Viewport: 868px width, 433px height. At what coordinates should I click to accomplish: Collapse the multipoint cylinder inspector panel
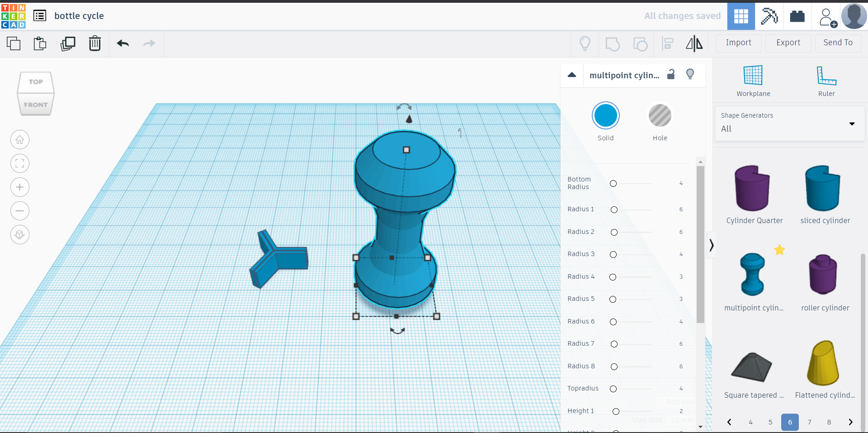tap(572, 75)
